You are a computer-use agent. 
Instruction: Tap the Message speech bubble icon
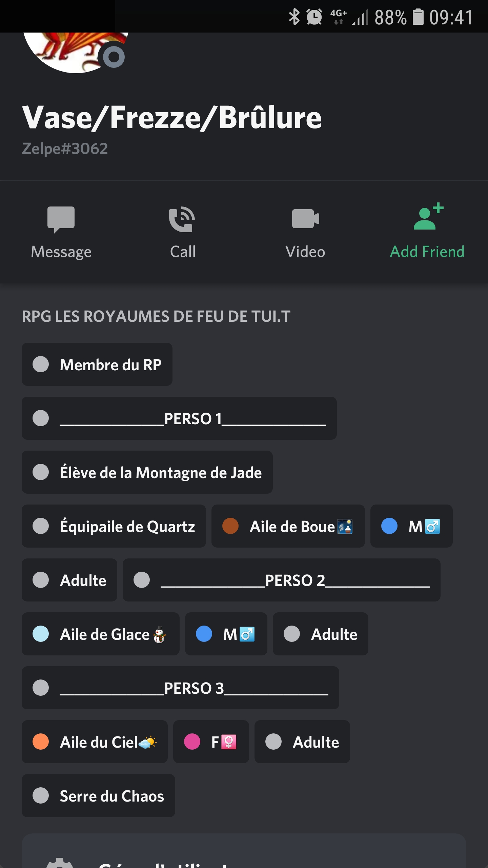[61, 219]
